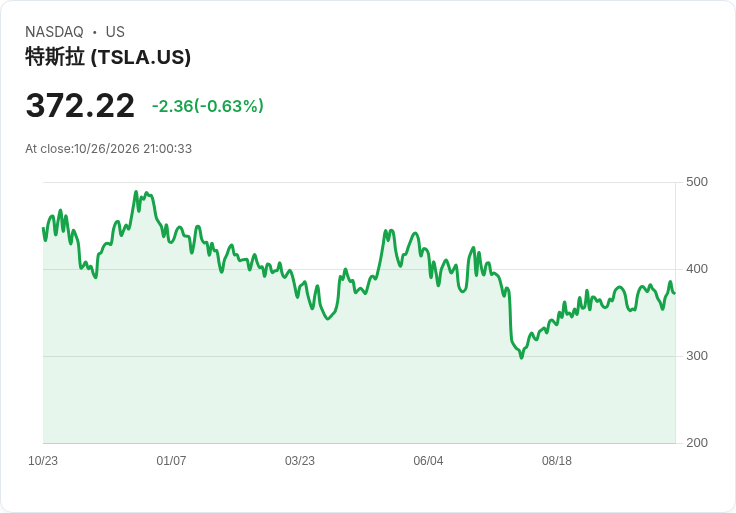Image resolution: width=736 pixels, height=513 pixels.
Task: Click the 300 price axis label
Action: point(697,356)
